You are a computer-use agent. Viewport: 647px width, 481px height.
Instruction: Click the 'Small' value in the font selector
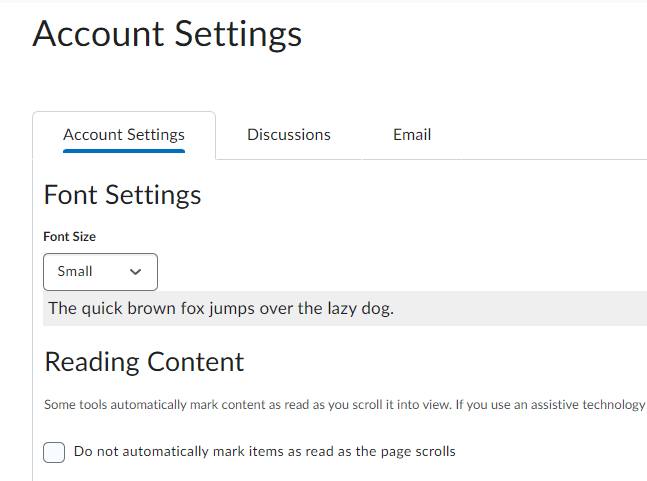[x=75, y=272]
